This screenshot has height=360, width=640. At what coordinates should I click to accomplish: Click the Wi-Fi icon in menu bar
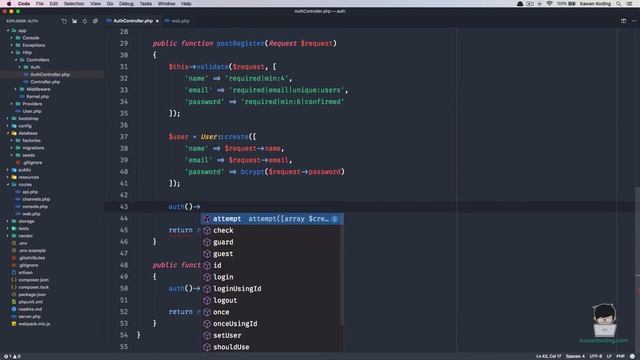pyautogui.click(x=549, y=4)
